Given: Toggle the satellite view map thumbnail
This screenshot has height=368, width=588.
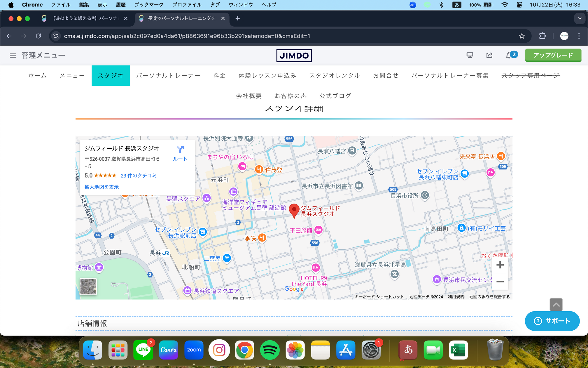Looking at the screenshot, I should click(88, 287).
